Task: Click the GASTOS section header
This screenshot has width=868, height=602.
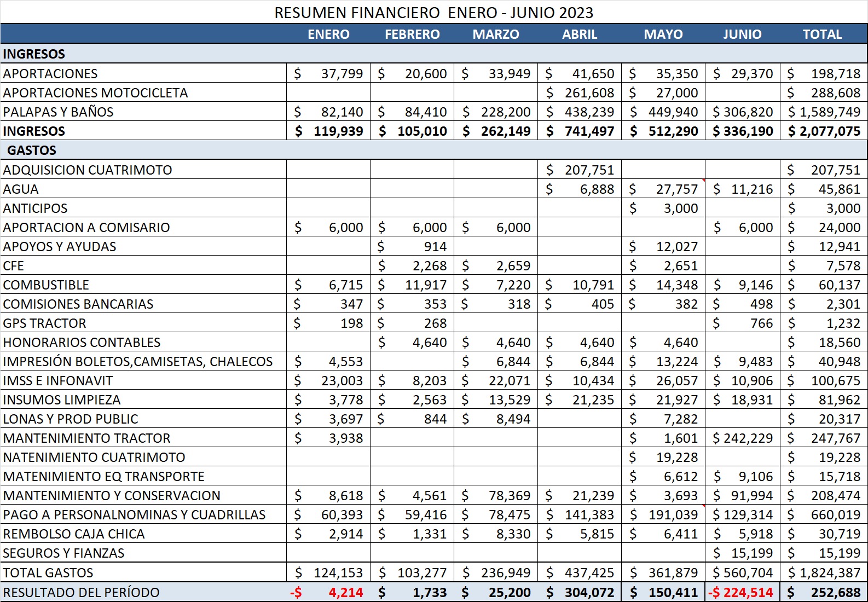Action: (x=32, y=150)
